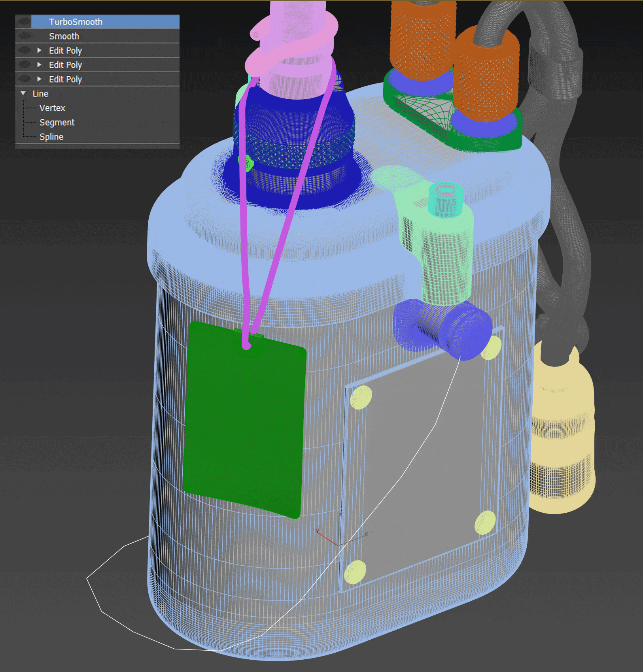This screenshot has height=672, width=643.
Task: Toggle eye icon of Edit Poly above Line
Action: point(24,79)
